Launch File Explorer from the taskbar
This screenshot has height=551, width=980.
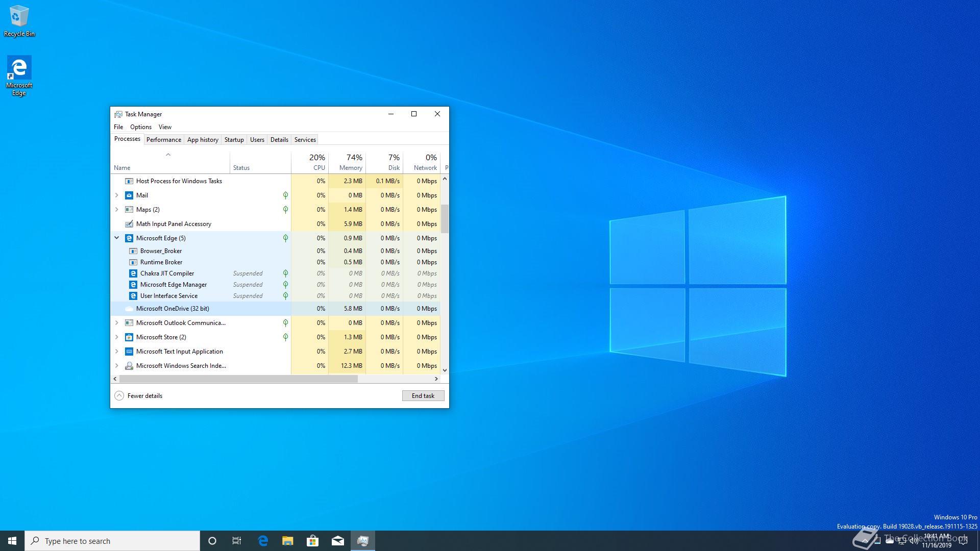point(288,541)
